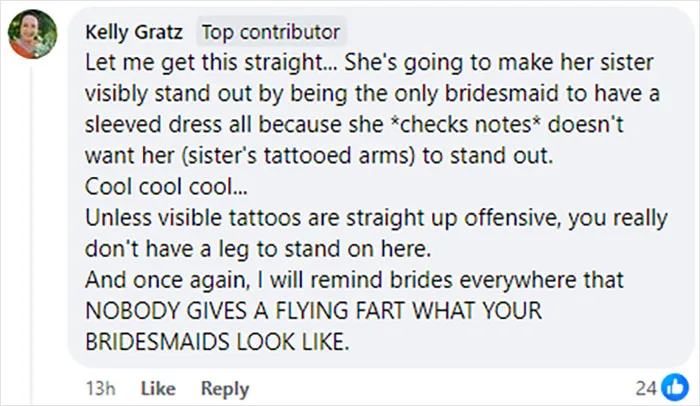The image size is (700, 406).
Task: Click the "*checks notes*" phrase in comment
Action: click(466, 125)
